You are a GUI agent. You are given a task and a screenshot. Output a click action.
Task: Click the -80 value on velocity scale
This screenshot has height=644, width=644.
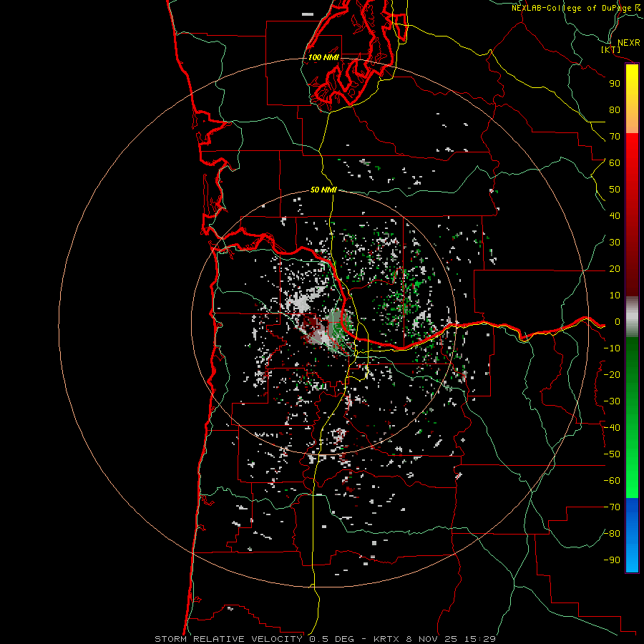click(612, 534)
